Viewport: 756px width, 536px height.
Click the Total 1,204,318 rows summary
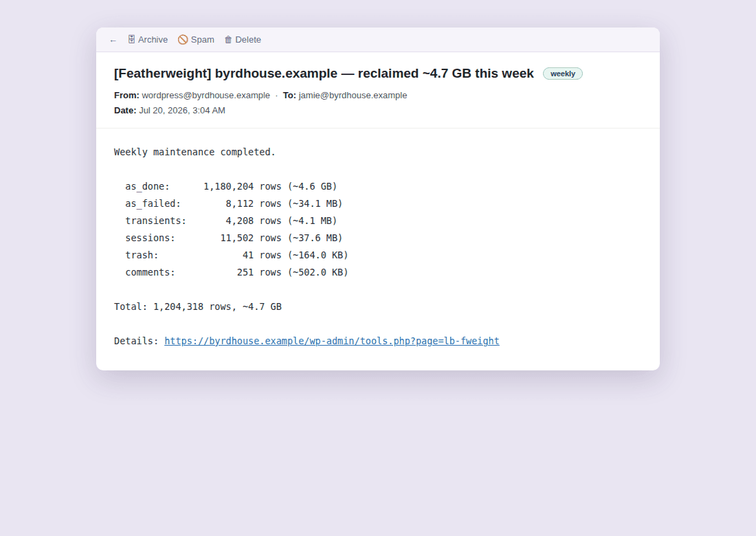pos(198,306)
